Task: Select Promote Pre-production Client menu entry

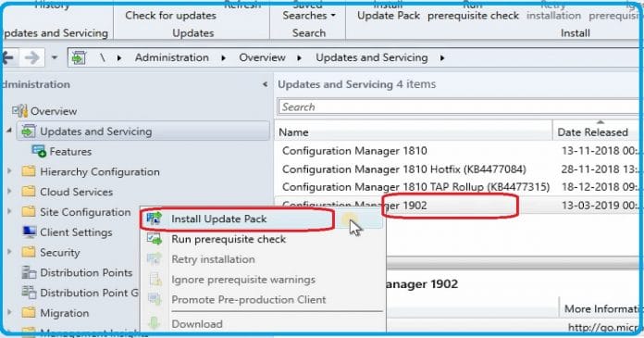Action: pos(261,299)
